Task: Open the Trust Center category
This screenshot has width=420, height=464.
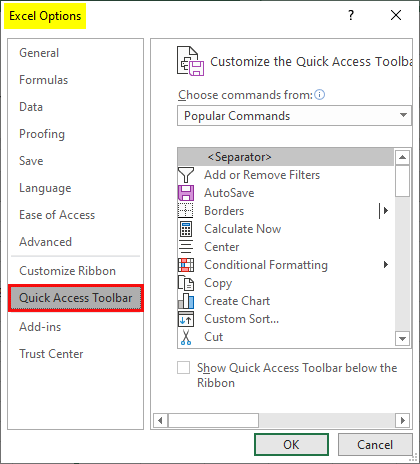Action: point(51,354)
